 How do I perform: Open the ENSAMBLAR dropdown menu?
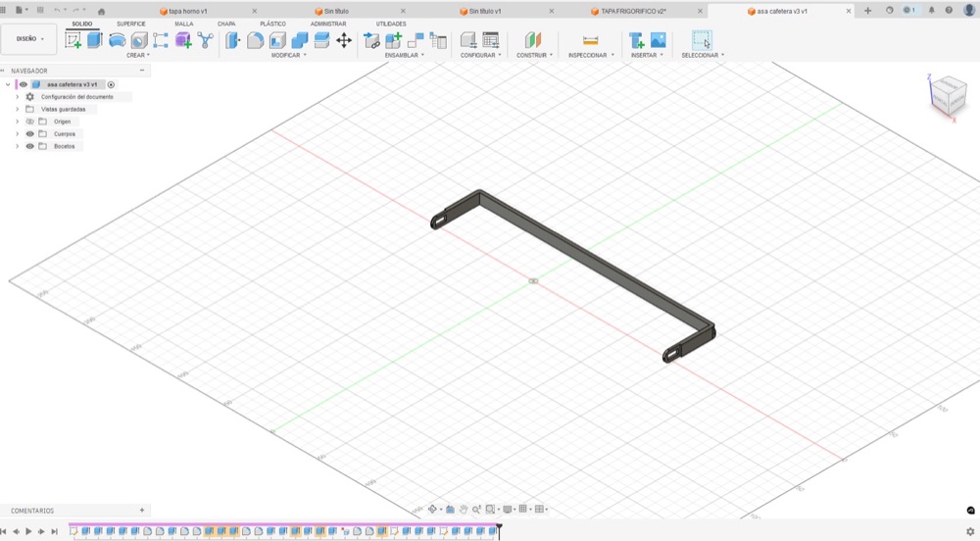click(x=405, y=55)
